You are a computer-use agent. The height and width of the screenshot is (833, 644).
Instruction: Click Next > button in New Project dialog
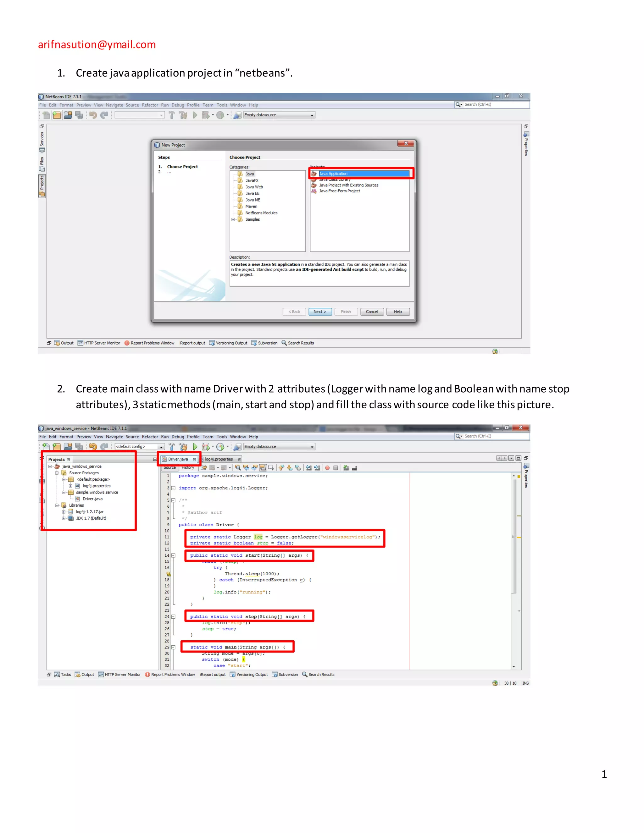[x=320, y=312]
